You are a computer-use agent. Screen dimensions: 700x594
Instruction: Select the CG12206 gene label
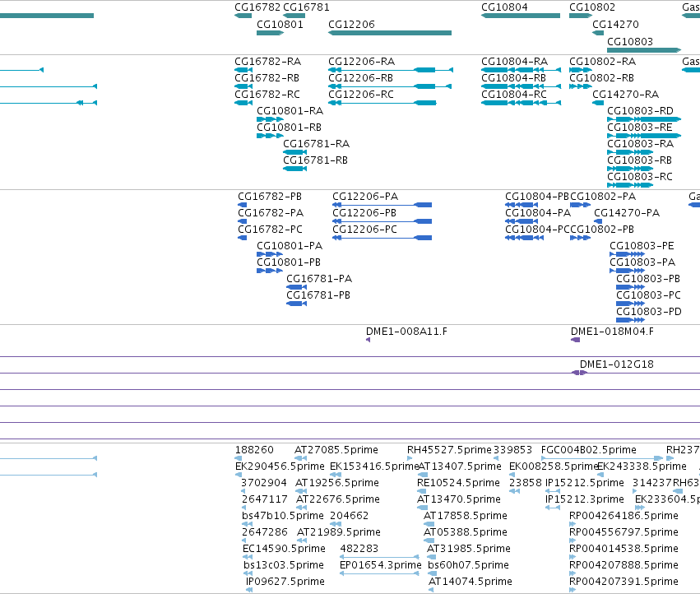(351, 25)
